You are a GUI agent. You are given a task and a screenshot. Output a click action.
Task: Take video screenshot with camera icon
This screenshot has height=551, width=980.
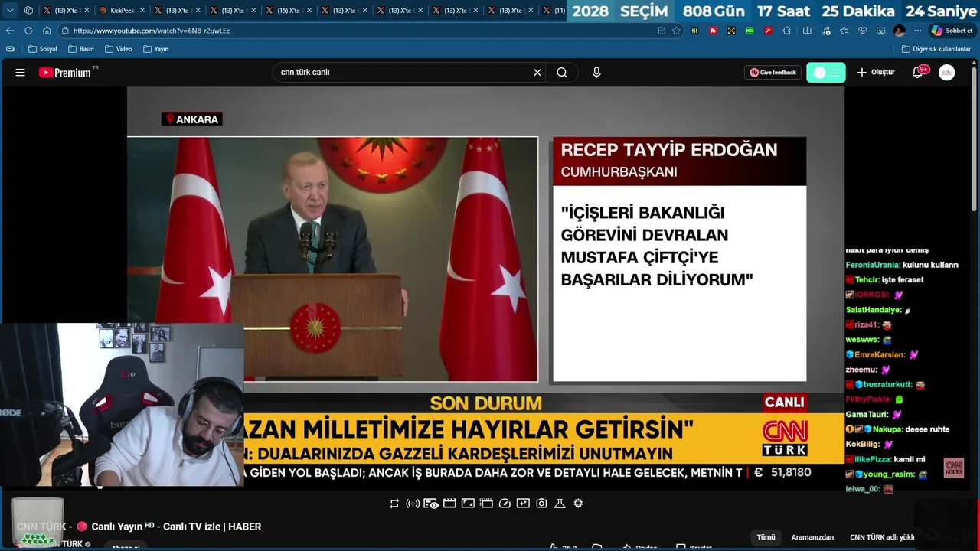(x=541, y=504)
